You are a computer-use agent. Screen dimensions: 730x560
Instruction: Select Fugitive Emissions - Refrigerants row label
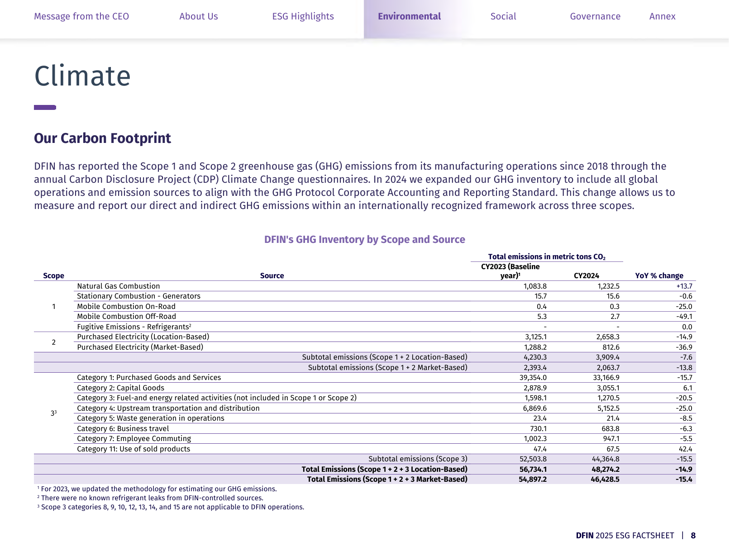(x=134, y=327)
